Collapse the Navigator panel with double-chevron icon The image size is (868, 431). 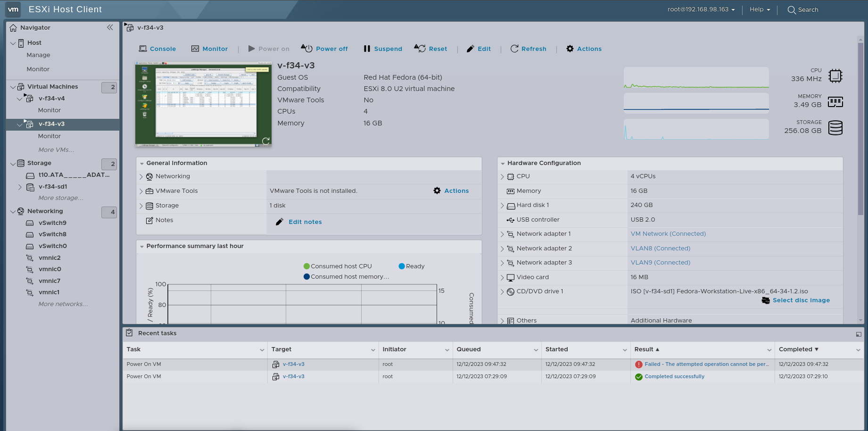coord(110,27)
